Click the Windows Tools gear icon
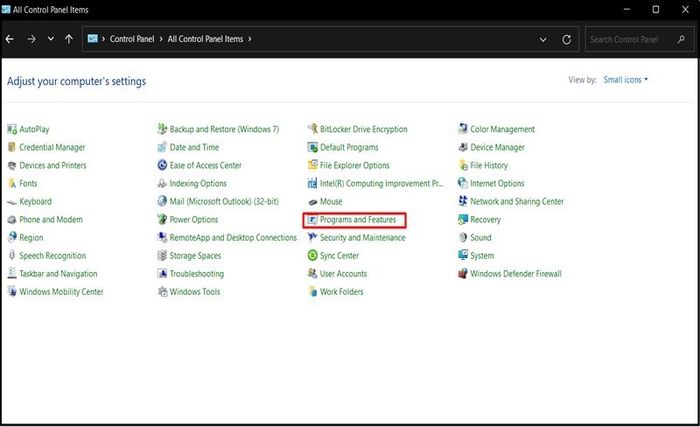 pyautogui.click(x=162, y=292)
